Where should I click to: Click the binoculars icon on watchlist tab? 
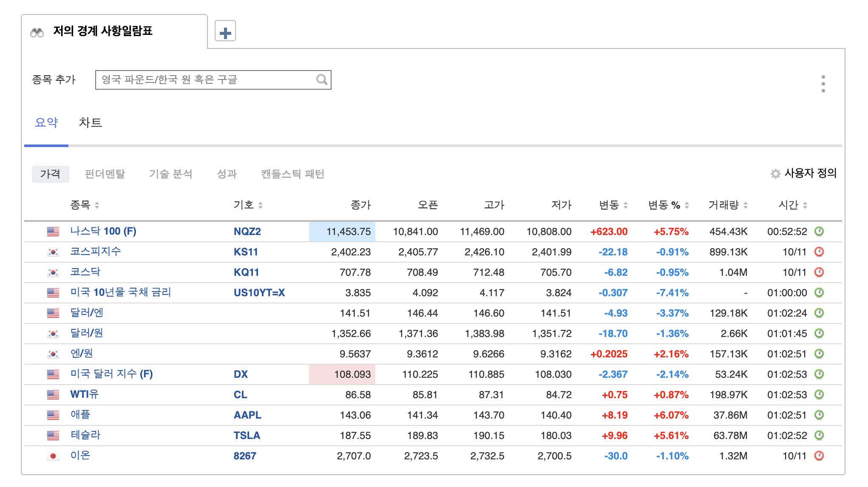(x=37, y=32)
